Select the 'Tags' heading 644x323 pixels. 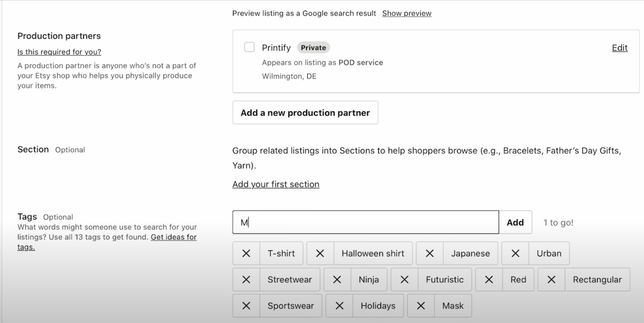click(x=27, y=217)
